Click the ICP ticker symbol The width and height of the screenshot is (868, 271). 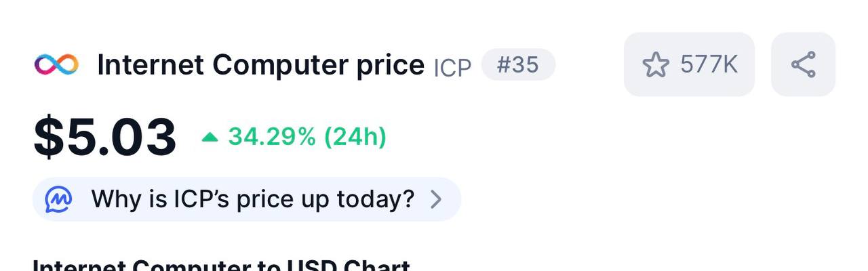tap(452, 68)
